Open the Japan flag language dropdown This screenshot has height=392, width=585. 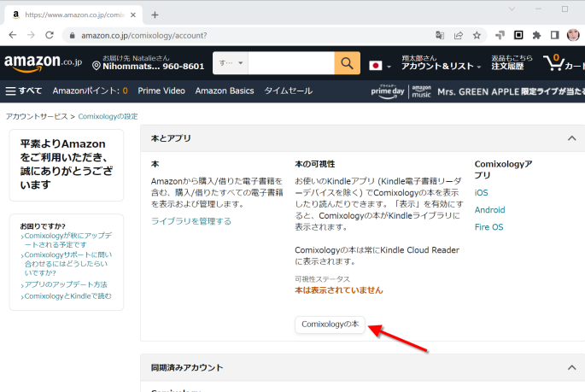(380, 66)
